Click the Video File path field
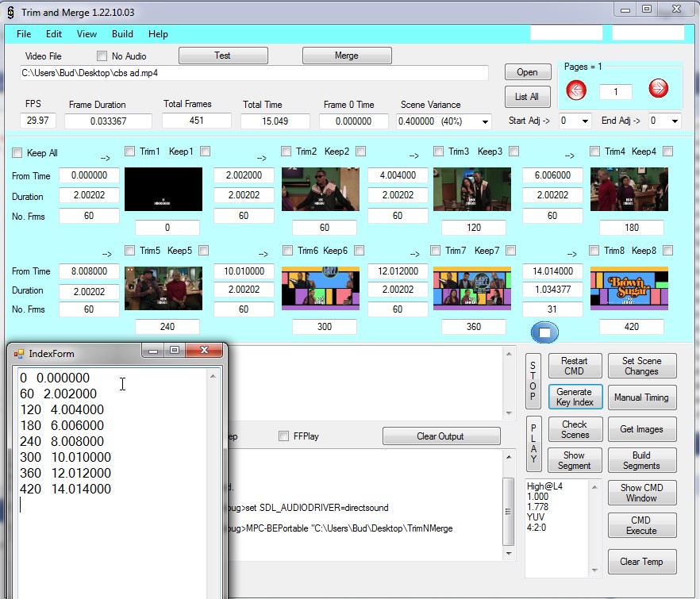The height and width of the screenshot is (599, 700). [254, 73]
